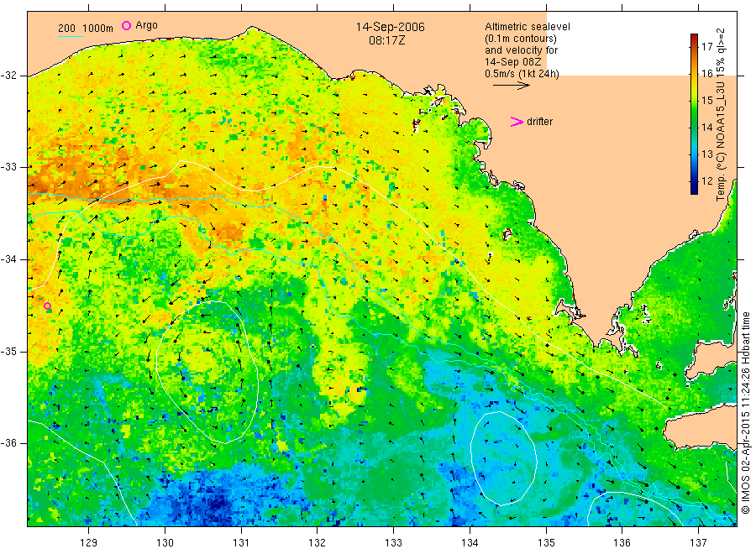This screenshot has width=756, height=554.
Task: Click the latitude axis label '-34'
Action: (8, 259)
